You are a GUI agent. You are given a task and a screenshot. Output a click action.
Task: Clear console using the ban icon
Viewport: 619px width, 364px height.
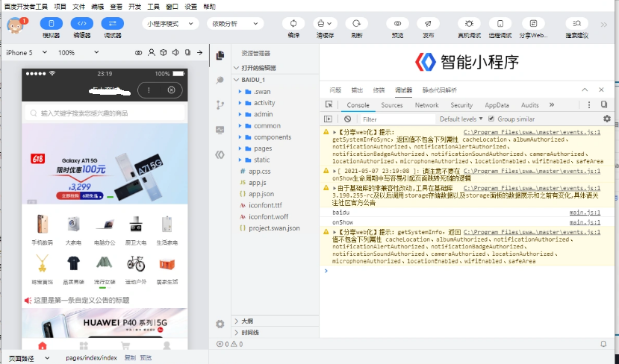click(x=347, y=119)
